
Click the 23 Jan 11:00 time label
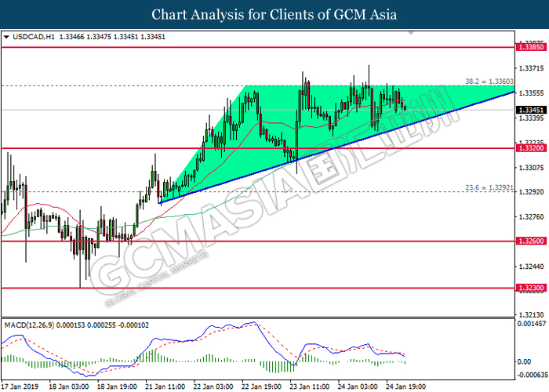click(310, 387)
